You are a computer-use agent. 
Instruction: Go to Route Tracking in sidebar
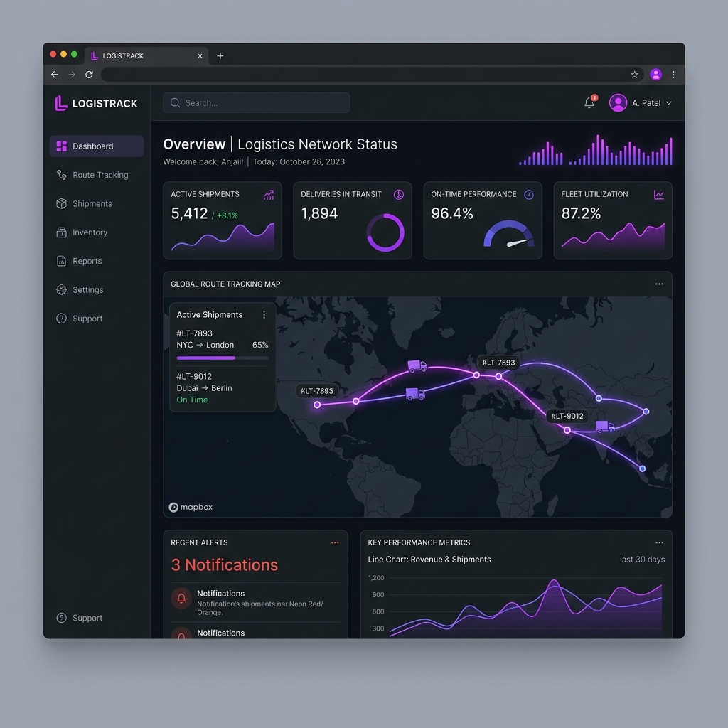pyautogui.click(x=97, y=175)
